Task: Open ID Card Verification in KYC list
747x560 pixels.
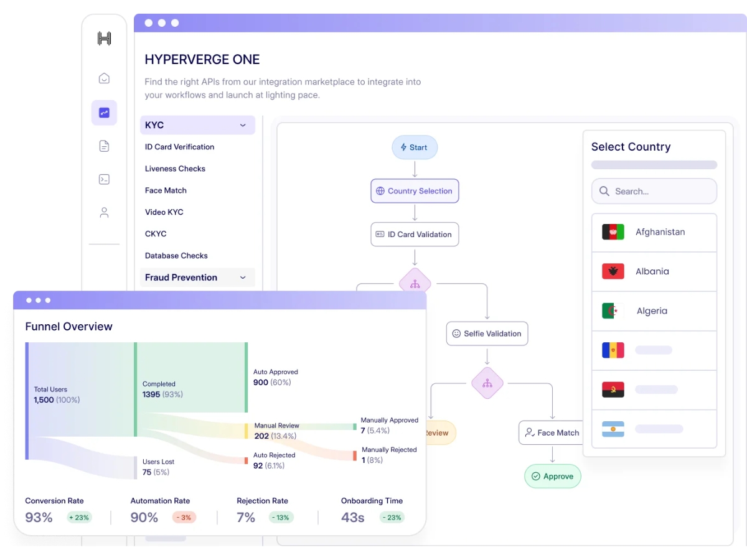Action: click(179, 147)
